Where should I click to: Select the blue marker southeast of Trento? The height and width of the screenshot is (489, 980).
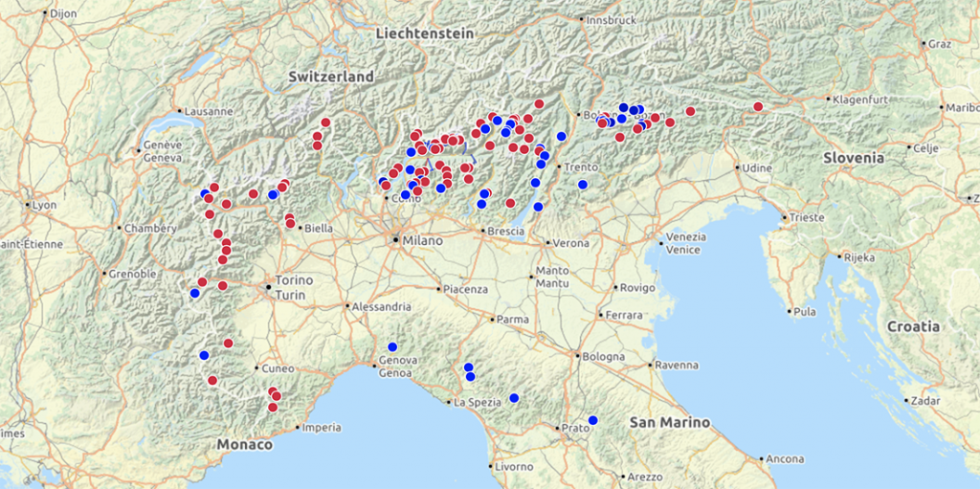(583, 185)
